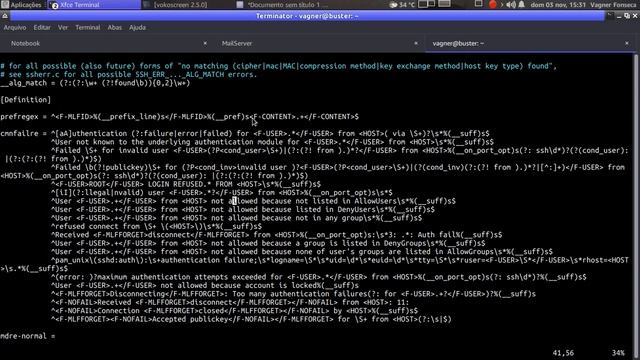Viewport: 640px width, 360px height.
Task: Click the red recording tray icon
Action: 493,4
